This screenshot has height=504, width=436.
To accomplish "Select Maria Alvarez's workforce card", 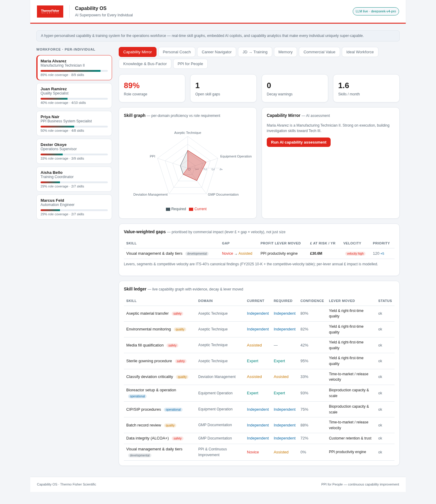I will [74, 68].
